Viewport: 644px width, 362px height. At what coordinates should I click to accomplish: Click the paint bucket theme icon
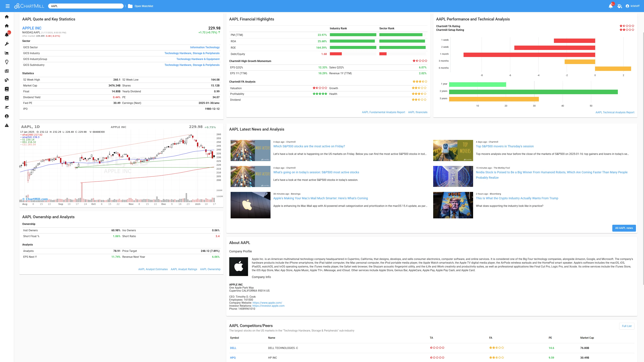click(620, 6)
